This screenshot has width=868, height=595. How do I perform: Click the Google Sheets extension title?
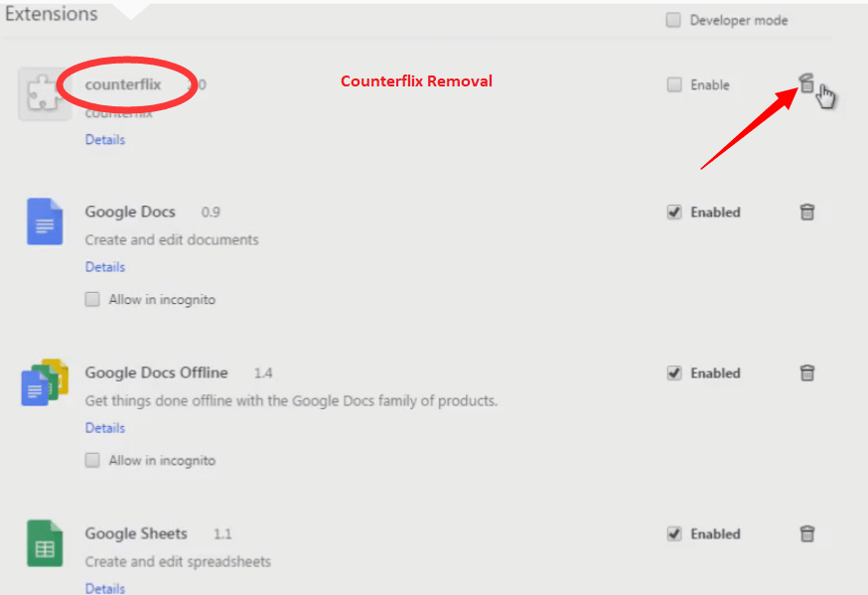[x=136, y=534]
